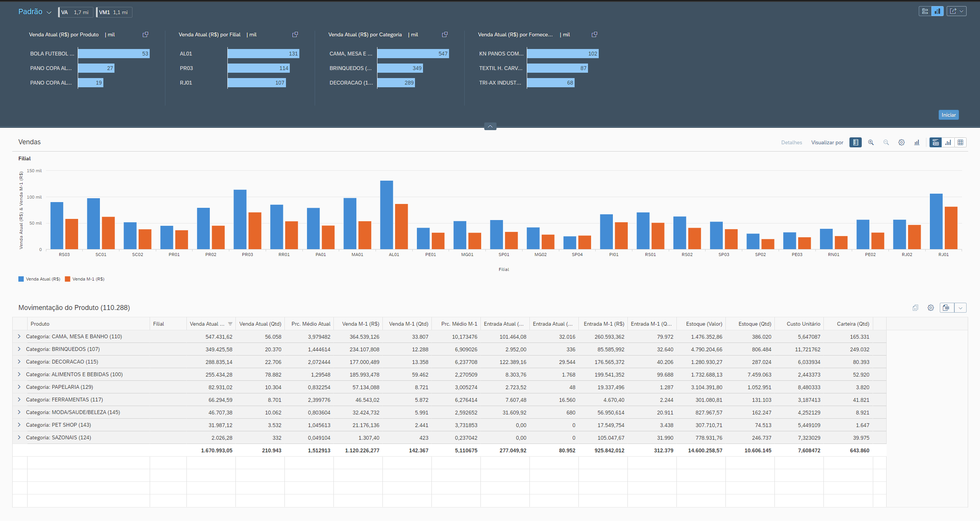Open value help for Venda por Filial filter
The width and height of the screenshot is (980, 522).
coord(295,34)
